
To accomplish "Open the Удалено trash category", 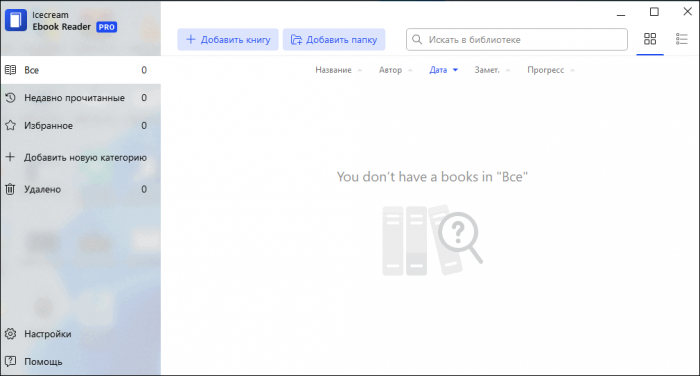I will tap(81, 189).
